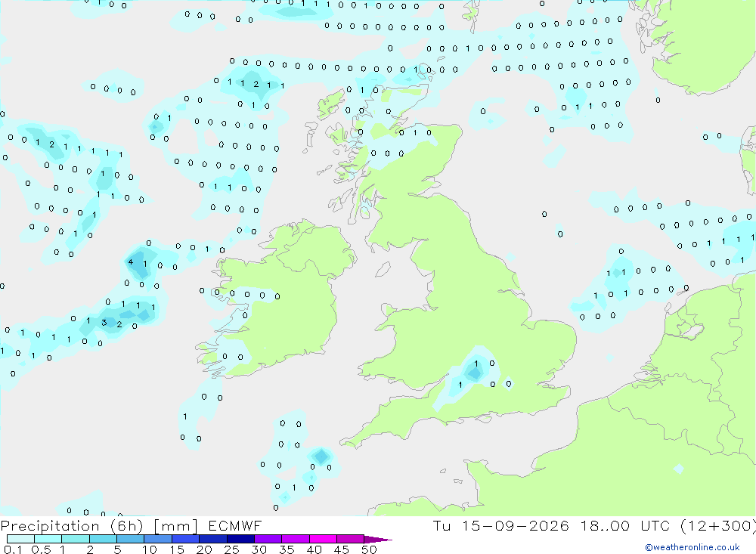Screen dimensions: 756x554
Task: Click the 10–15 mm blue legend swatch
Action: coord(158,539)
